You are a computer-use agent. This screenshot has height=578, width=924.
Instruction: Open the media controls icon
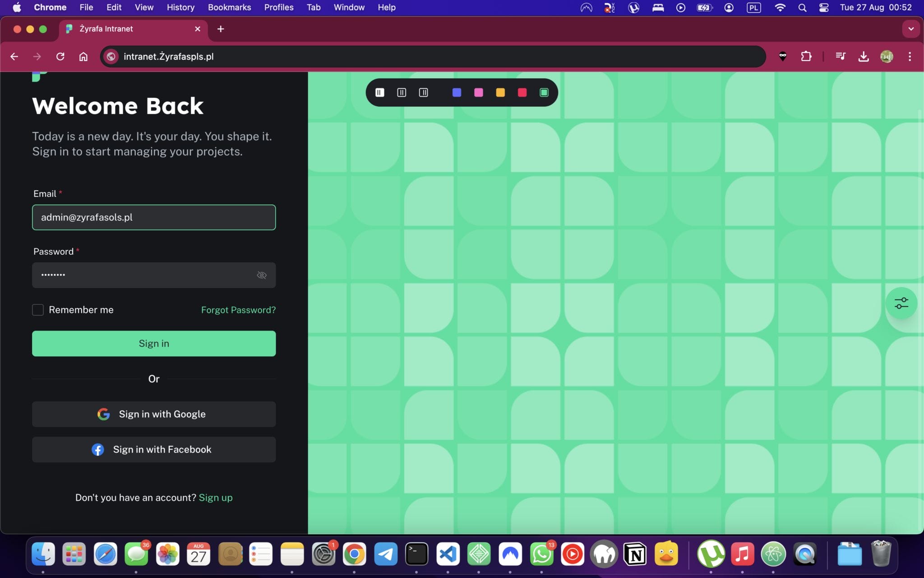point(841,56)
